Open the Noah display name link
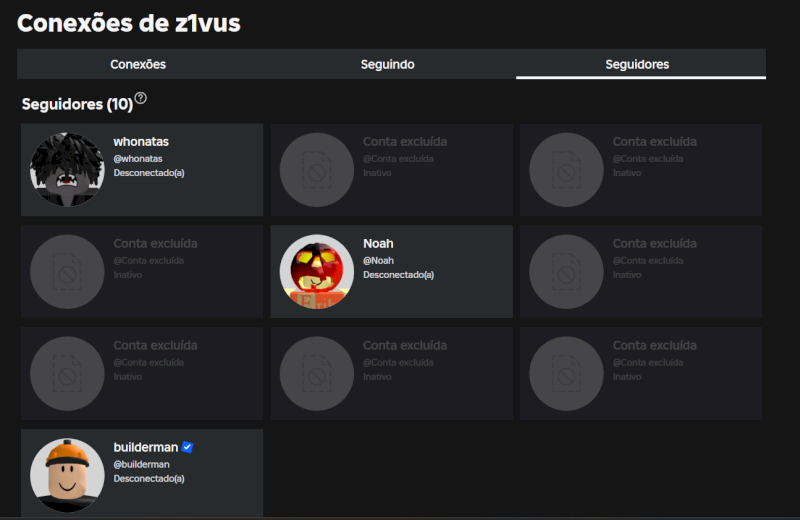This screenshot has width=800, height=520. pos(378,244)
